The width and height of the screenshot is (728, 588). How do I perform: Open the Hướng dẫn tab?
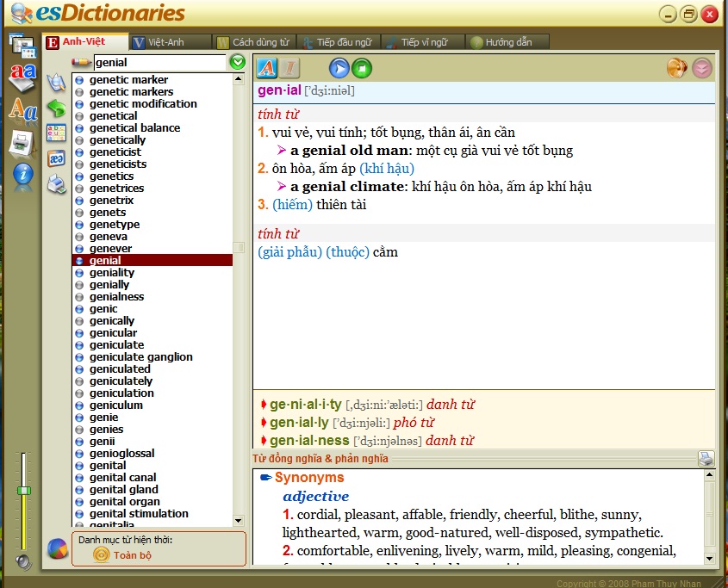(x=507, y=42)
